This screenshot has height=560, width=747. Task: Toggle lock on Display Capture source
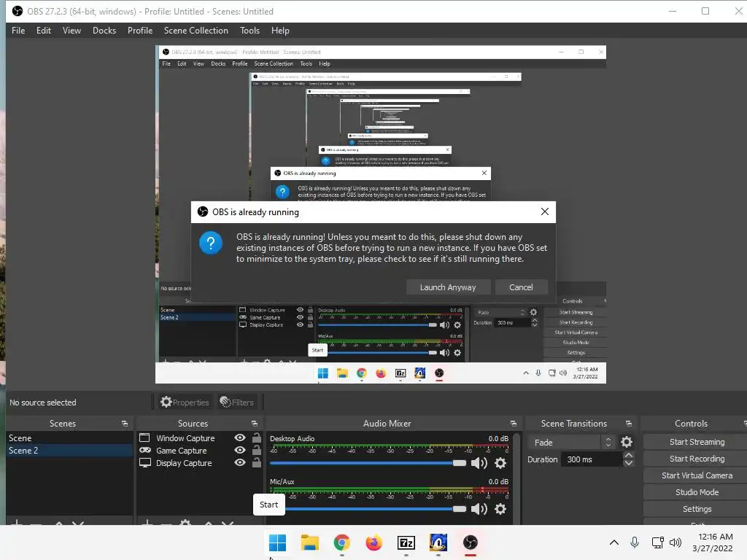click(256, 462)
